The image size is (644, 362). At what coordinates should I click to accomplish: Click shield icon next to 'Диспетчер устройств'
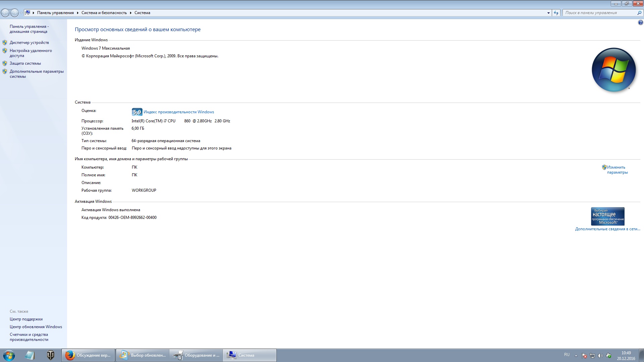[5, 43]
